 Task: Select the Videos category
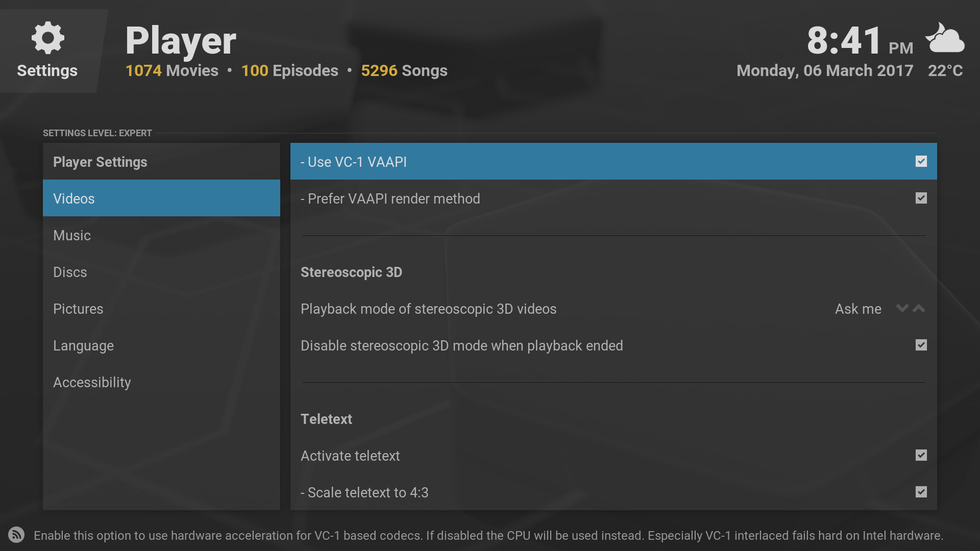tap(74, 198)
